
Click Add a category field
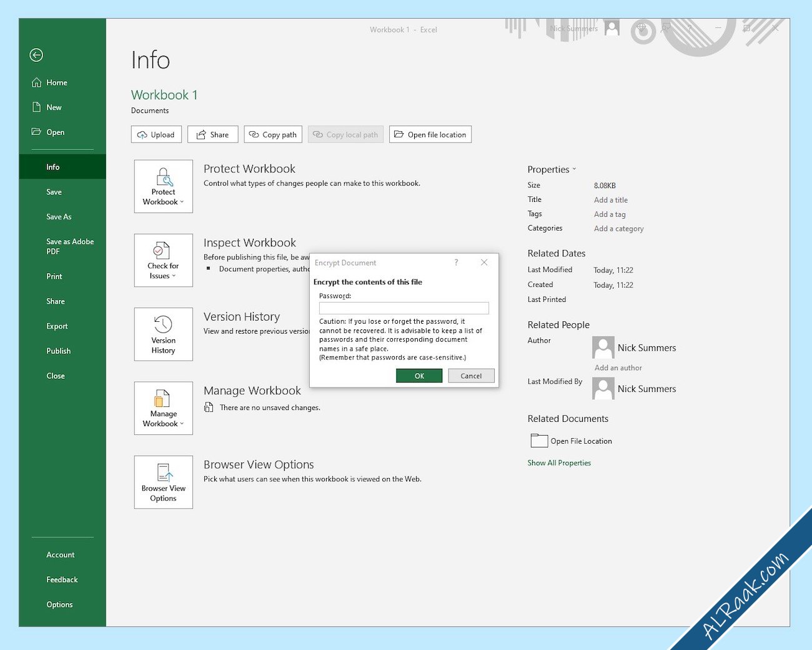click(618, 229)
